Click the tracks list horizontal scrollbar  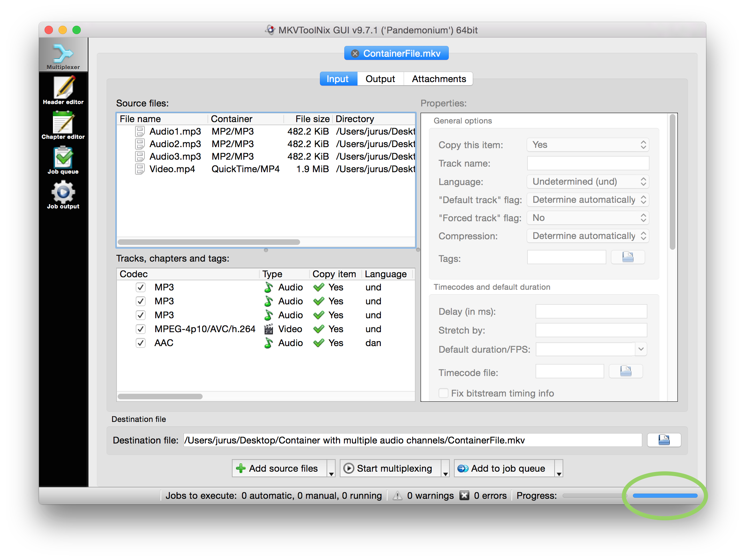pyautogui.click(x=160, y=396)
